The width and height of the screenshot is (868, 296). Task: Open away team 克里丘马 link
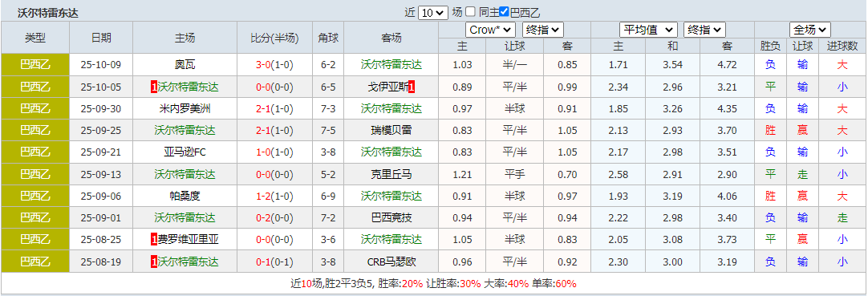(391, 174)
